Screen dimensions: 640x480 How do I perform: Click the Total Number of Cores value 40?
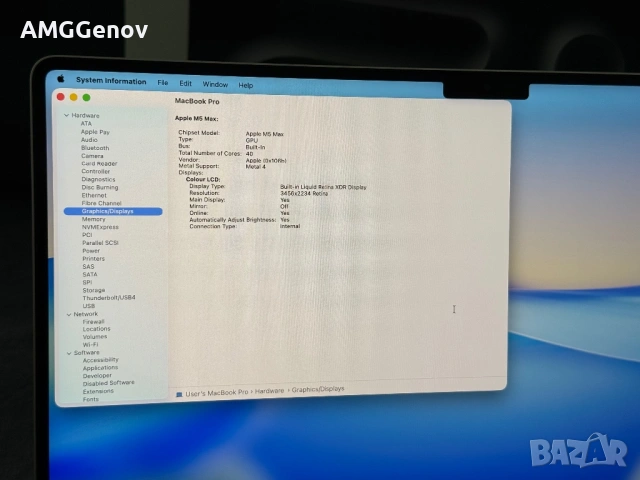pos(249,154)
